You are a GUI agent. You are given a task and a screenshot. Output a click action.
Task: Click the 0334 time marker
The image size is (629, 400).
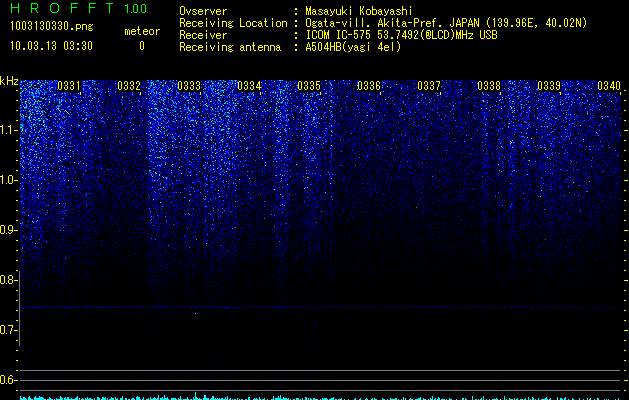point(249,86)
